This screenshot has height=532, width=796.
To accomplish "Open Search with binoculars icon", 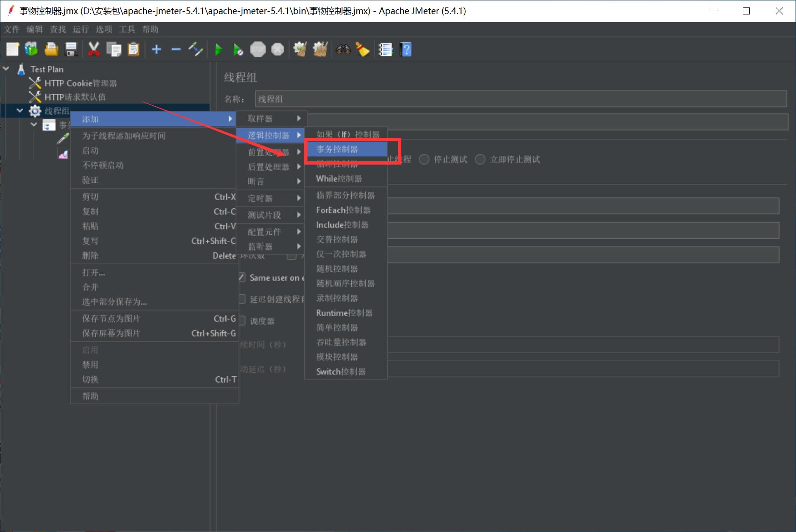I will [343, 49].
